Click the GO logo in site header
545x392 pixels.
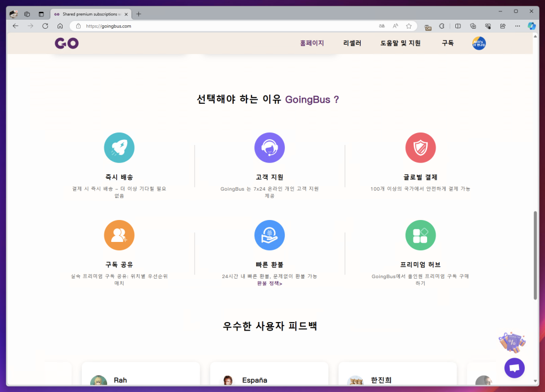[x=67, y=43]
